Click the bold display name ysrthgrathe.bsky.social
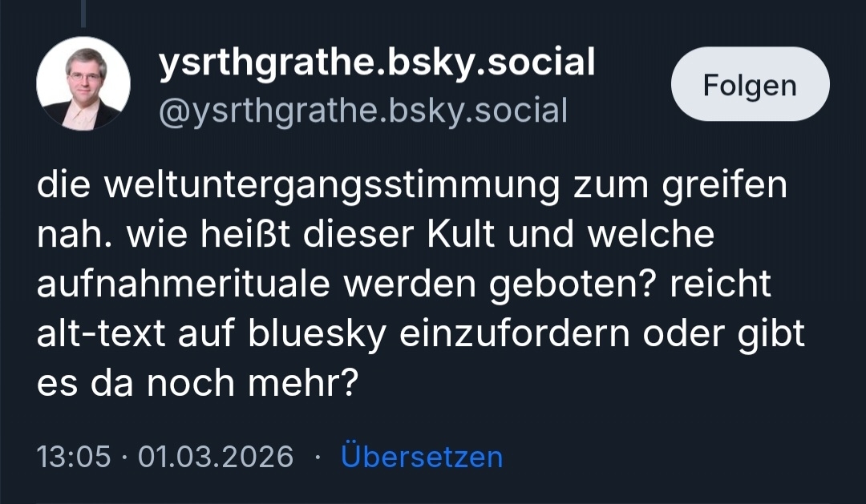The width and height of the screenshot is (866, 504). click(377, 63)
